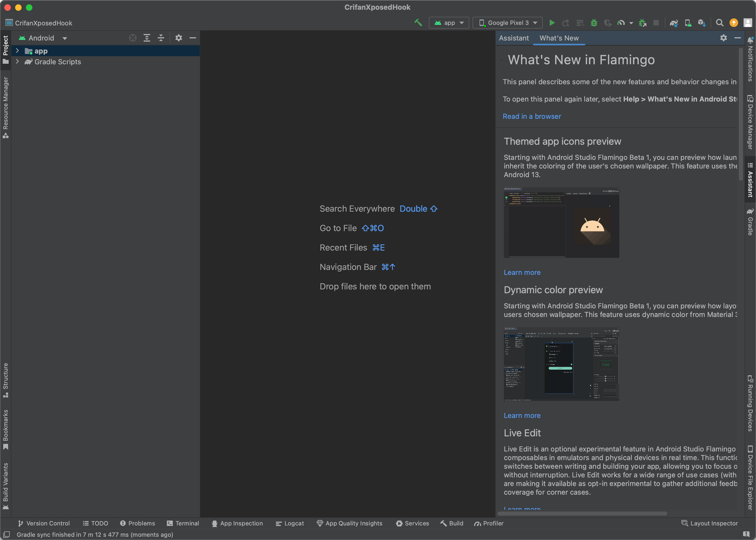Viewport: 756px width, 540px height.
Task: Click the Gradle sync finished status message
Action: 95,534
